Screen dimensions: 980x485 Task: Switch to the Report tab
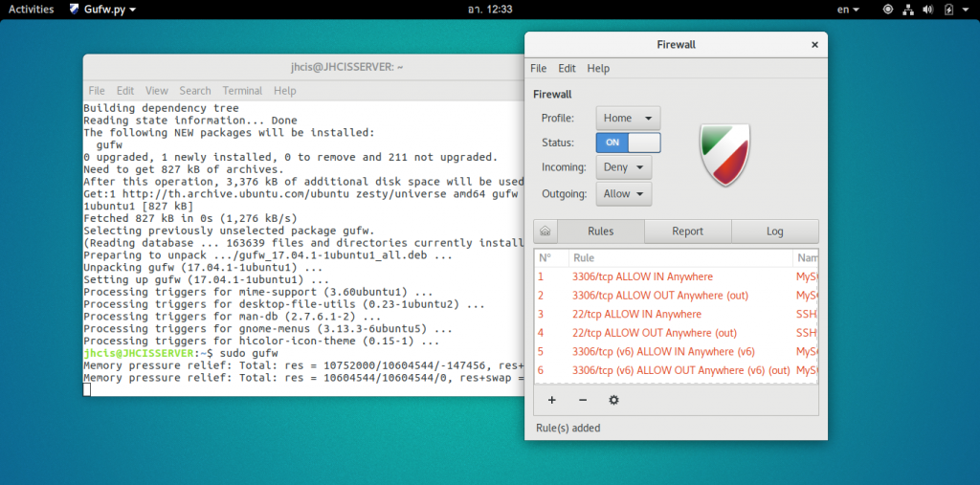pos(687,231)
